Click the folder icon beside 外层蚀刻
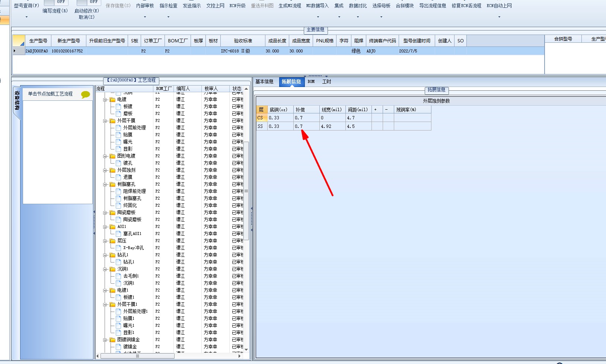This screenshot has height=364, width=606. [x=112, y=170]
